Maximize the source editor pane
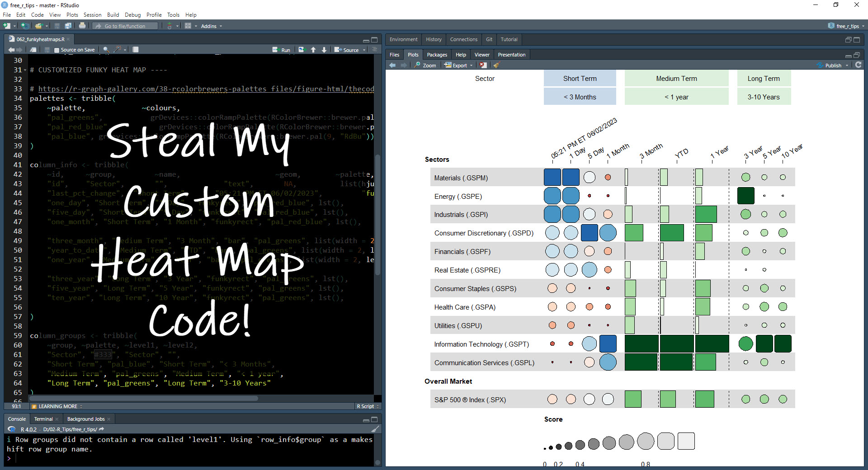Viewport: 868px width, 470px height. pyautogui.click(x=374, y=40)
